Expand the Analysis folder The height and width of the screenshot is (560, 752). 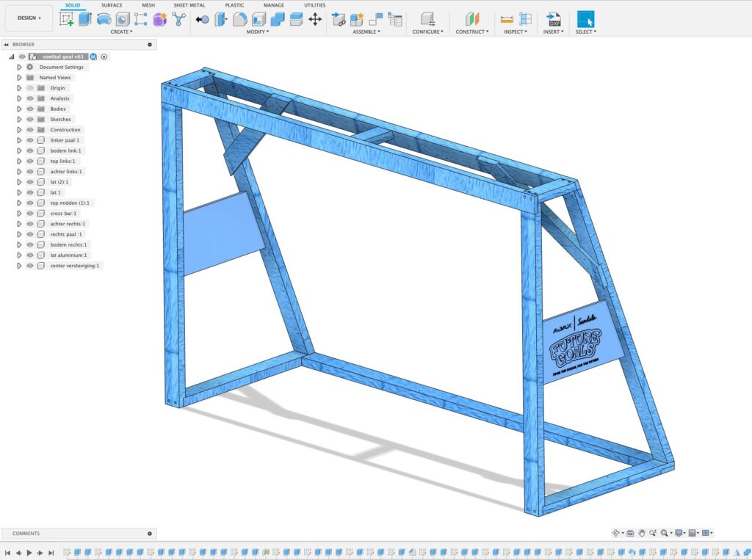coord(19,98)
